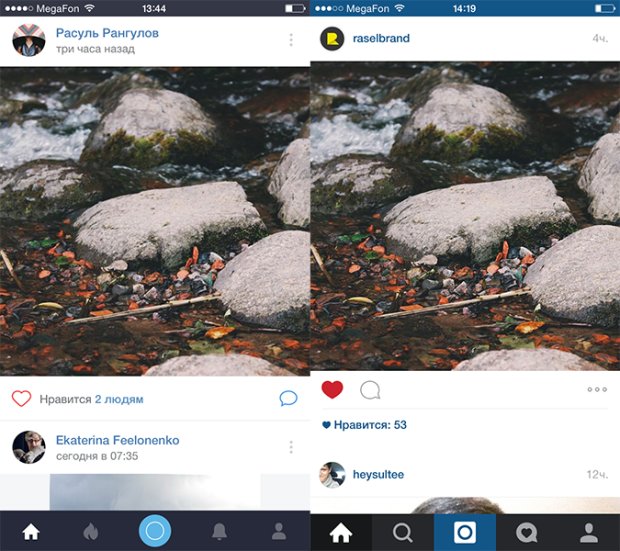Open heysultee profile avatar
Viewport: 620px width, 551px height.
332,475
